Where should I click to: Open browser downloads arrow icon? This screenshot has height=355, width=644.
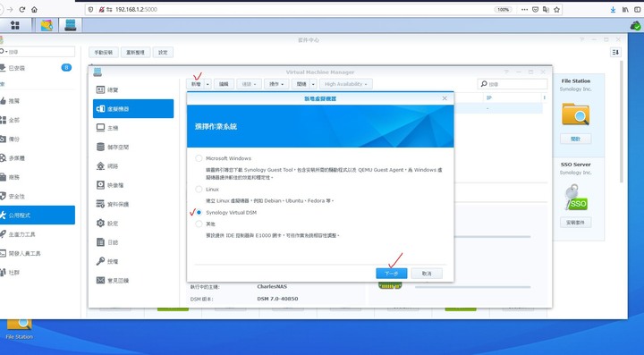pyautogui.click(x=613, y=10)
